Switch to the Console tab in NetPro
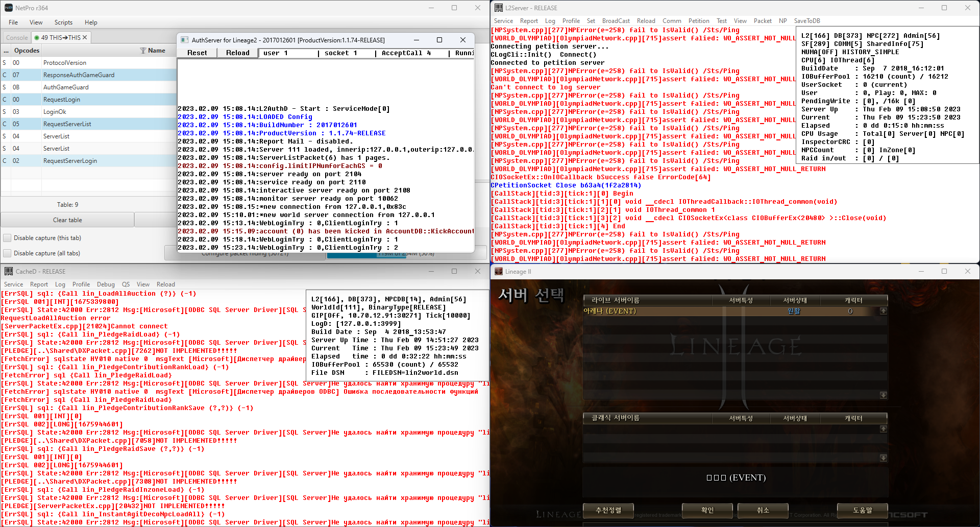980x527 pixels. [x=17, y=38]
